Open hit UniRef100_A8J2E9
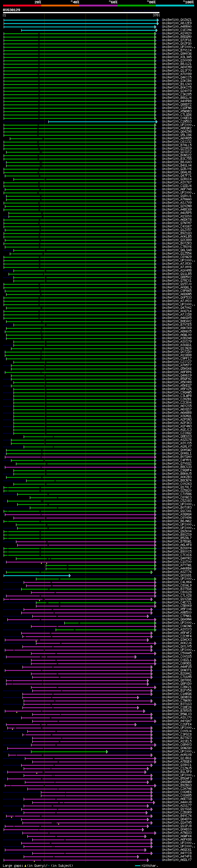 tap(177, 23)
